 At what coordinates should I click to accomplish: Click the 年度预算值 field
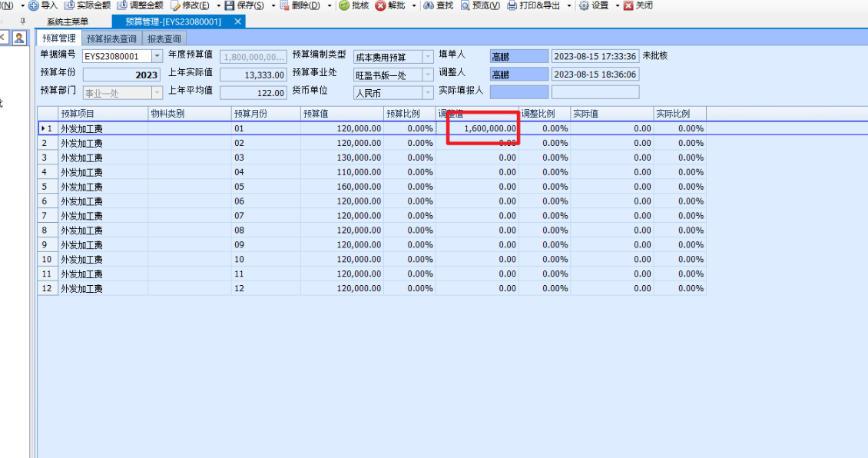253,57
